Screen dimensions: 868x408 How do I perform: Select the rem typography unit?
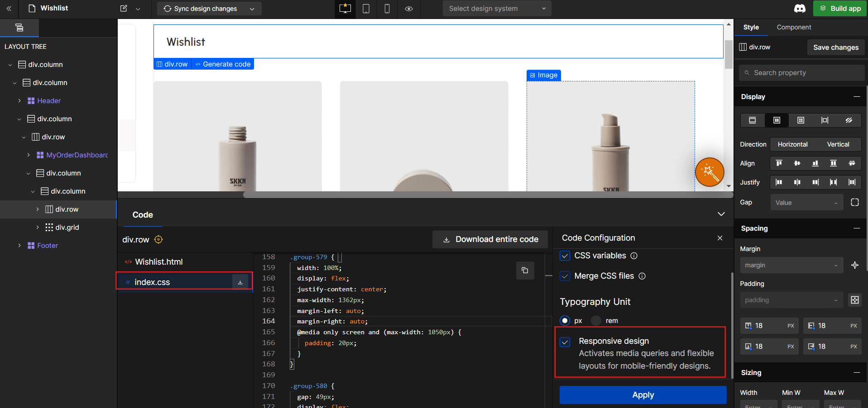coord(596,321)
